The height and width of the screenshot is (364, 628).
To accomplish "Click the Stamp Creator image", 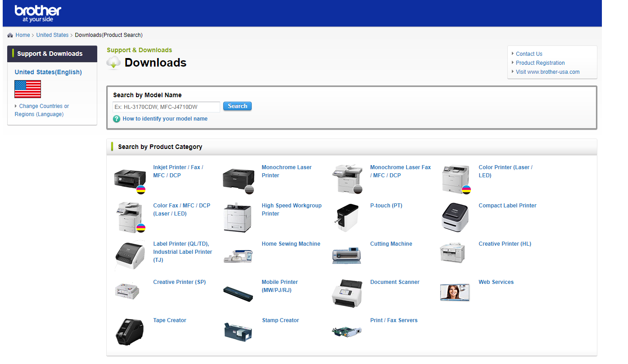I will 239,332.
